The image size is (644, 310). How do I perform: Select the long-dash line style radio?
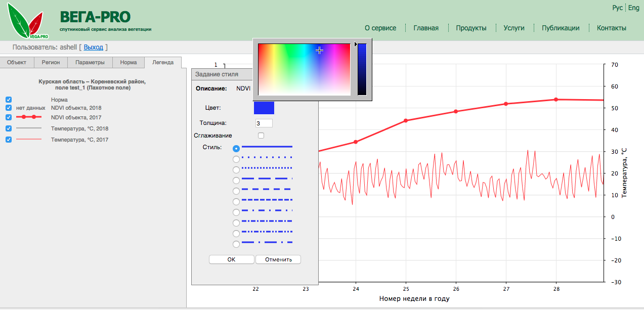point(236,181)
